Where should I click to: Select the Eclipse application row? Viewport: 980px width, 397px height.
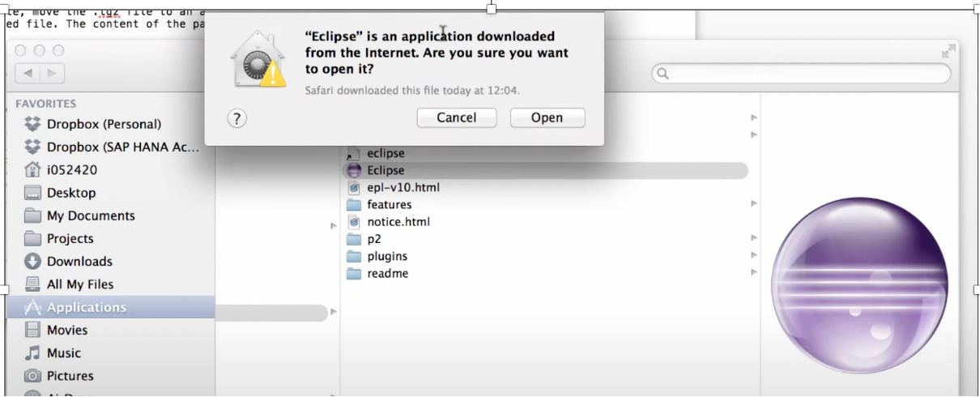[x=546, y=170]
